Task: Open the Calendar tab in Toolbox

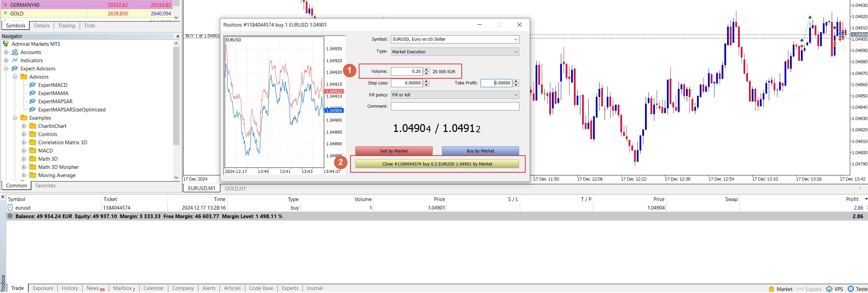Action: pyautogui.click(x=154, y=288)
